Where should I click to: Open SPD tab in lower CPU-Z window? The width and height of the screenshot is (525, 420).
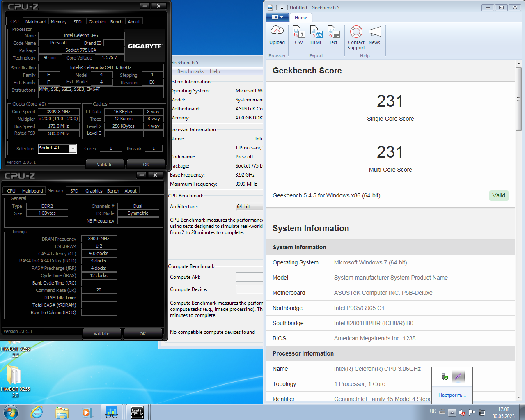point(74,191)
